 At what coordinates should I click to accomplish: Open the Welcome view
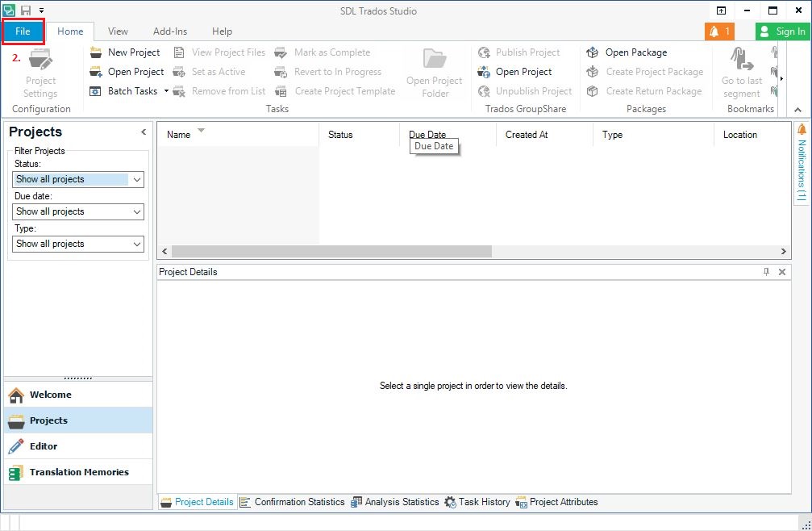coord(78,395)
